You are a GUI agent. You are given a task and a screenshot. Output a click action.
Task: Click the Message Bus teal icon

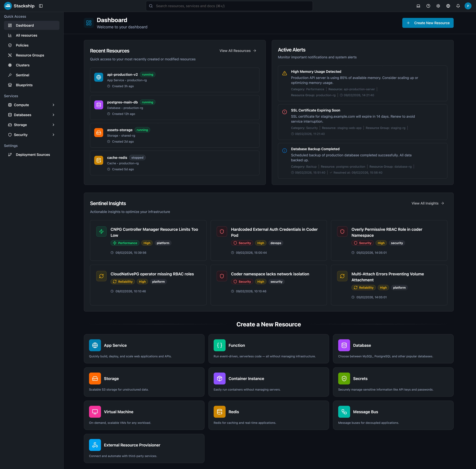344,412
